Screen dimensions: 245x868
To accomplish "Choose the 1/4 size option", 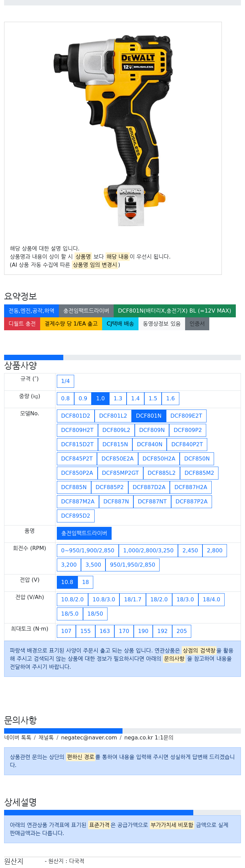I will [x=65, y=381].
